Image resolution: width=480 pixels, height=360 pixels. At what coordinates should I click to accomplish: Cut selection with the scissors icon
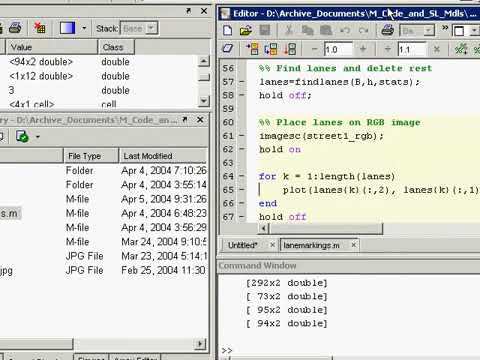[289, 31]
